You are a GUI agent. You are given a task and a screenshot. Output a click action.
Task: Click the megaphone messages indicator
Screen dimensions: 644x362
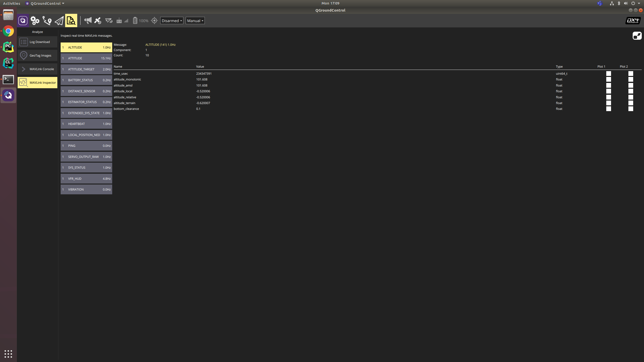pyautogui.click(x=88, y=21)
